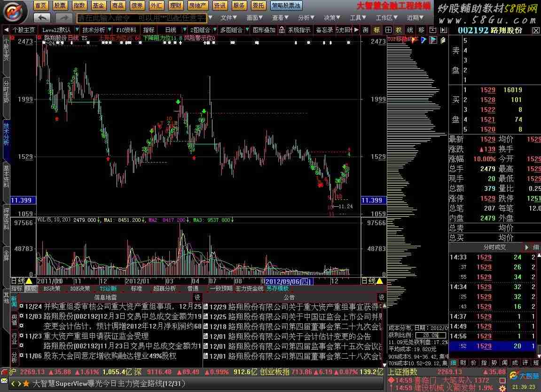541x392 pixels.
Task: Switch to the TS诊断 tab
Action: pyautogui.click(x=108, y=289)
